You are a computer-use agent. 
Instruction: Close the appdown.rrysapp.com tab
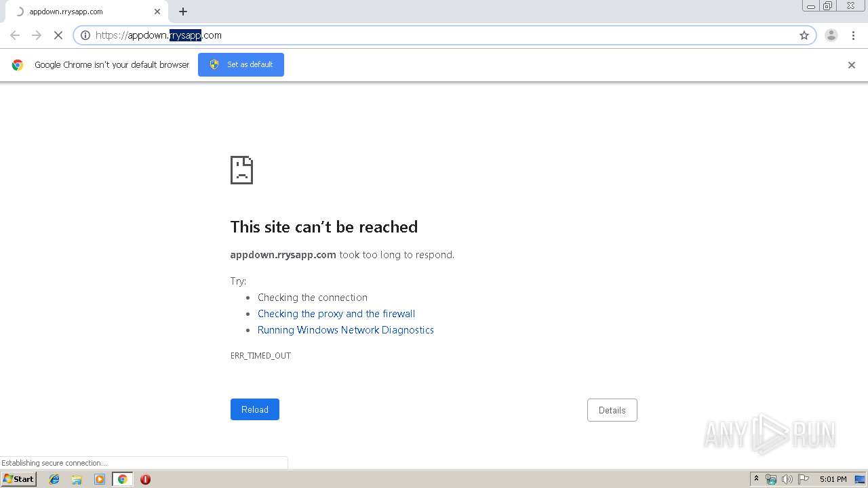click(157, 12)
